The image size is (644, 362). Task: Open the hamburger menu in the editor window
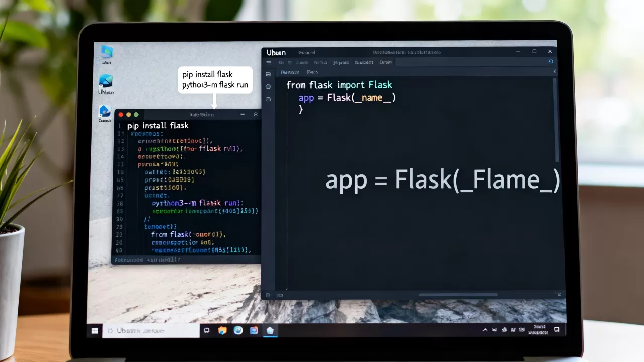(x=269, y=63)
